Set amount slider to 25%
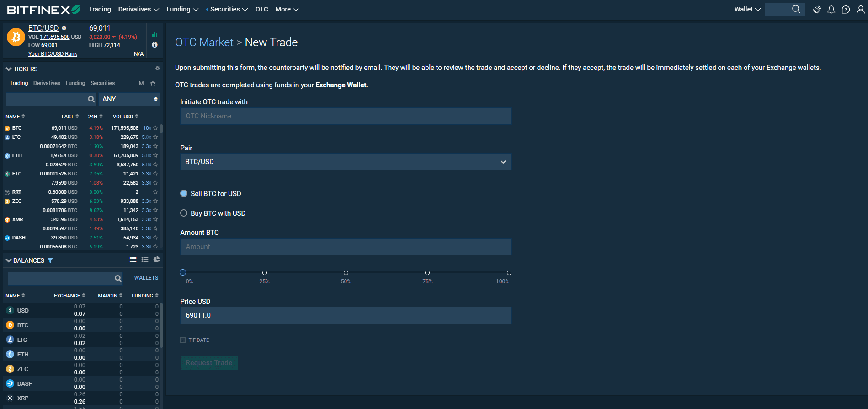 (x=265, y=273)
